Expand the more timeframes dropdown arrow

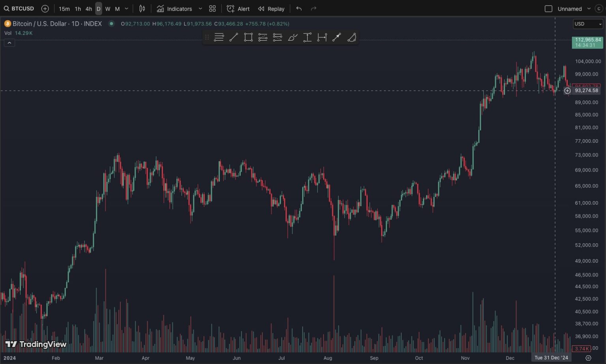click(127, 9)
